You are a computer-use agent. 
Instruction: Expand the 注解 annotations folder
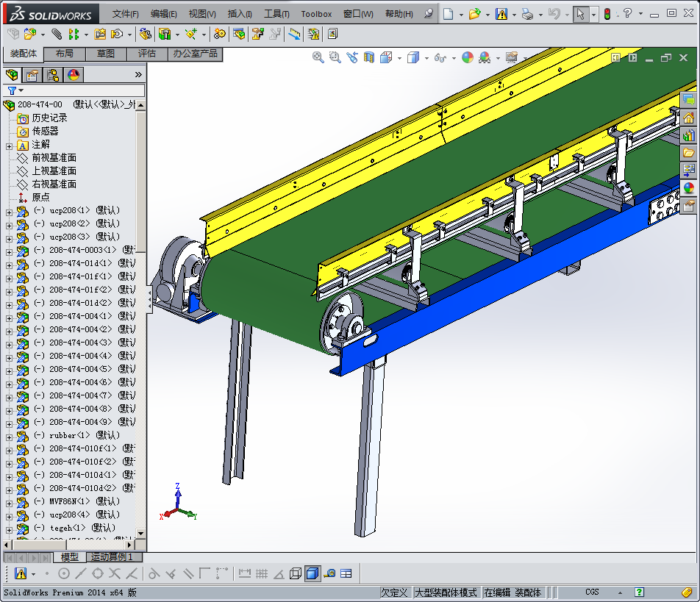click(9, 145)
